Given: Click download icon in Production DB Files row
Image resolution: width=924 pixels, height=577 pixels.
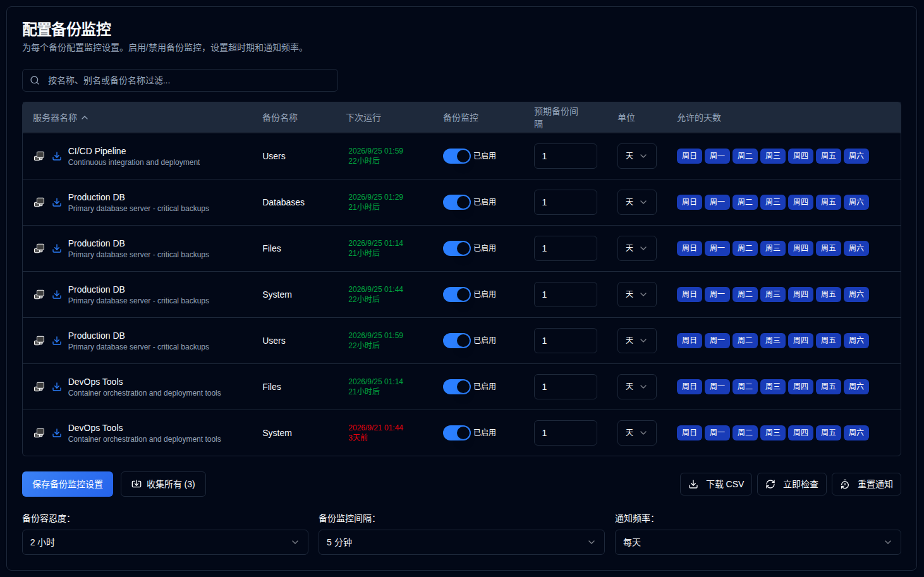Looking at the screenshot, I should tap(57, 248).
